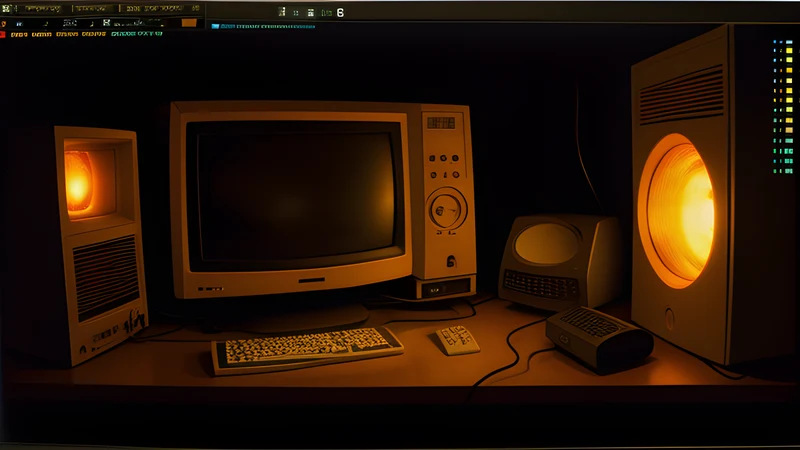Click the square icon starting the top bar

click(6, 8)
